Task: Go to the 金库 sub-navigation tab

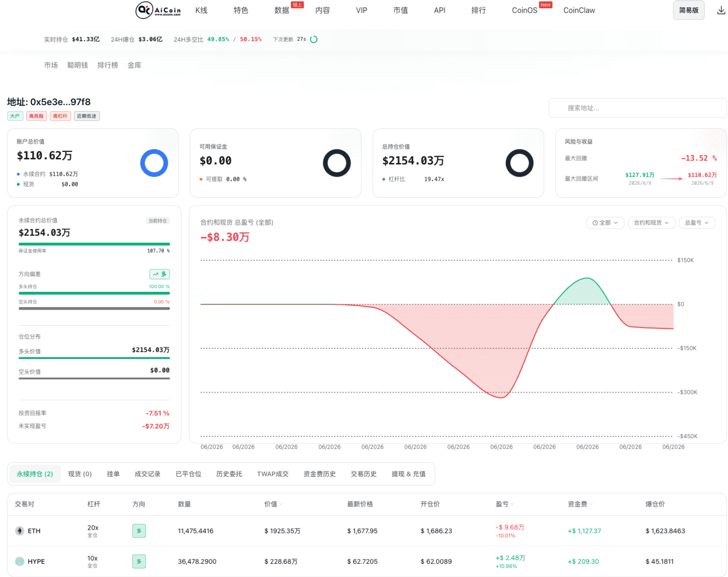Action: (134, 65)
